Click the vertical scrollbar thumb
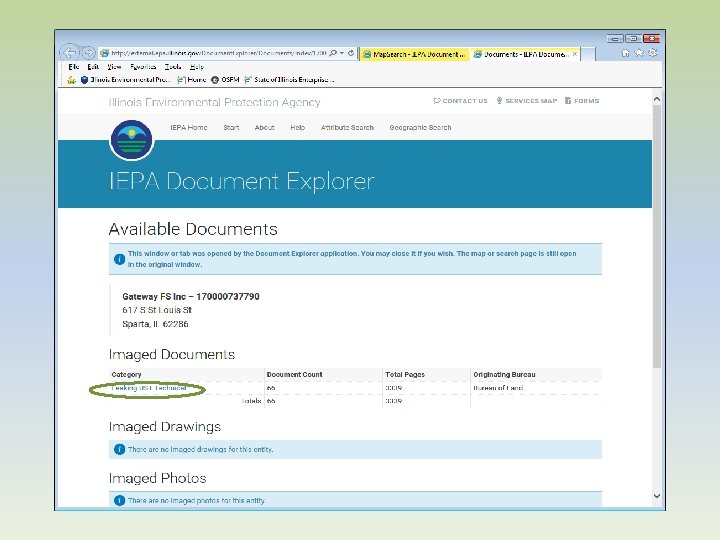 pyautogui.click(x=657, y=236)
